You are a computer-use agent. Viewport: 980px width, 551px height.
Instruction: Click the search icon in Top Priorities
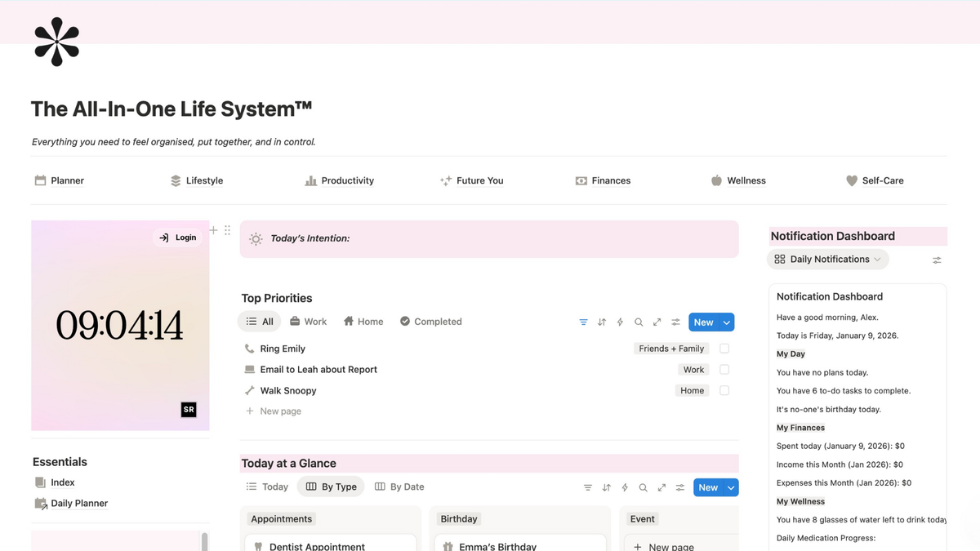point(639,322)
